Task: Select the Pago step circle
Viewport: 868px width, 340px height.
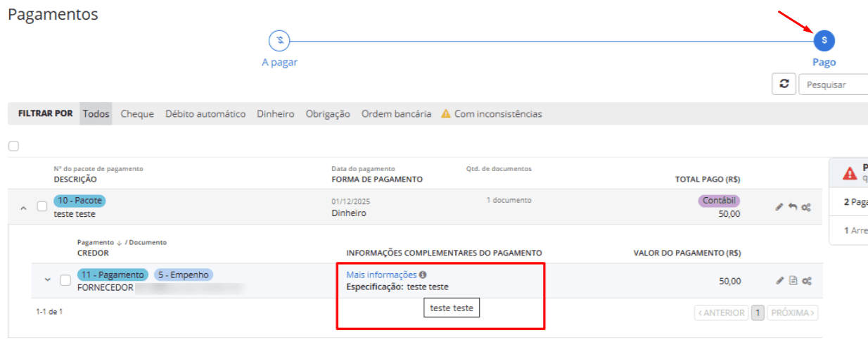Action: (824, 41)
